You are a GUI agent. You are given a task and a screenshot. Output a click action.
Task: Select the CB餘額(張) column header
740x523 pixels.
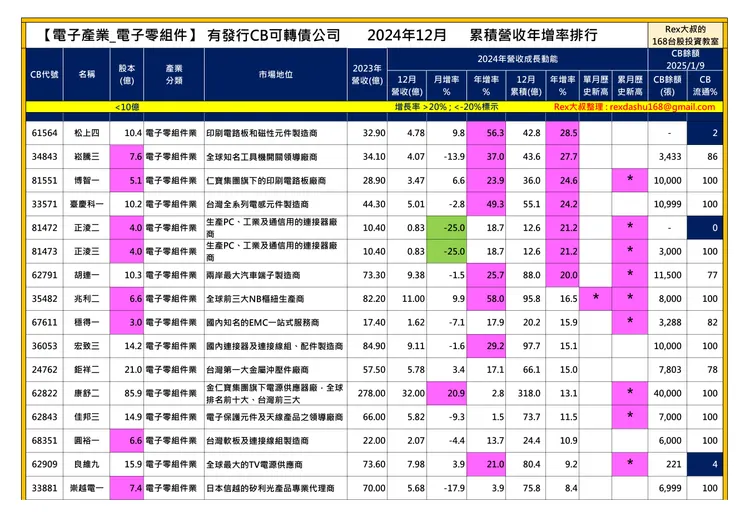pos(667,85)
